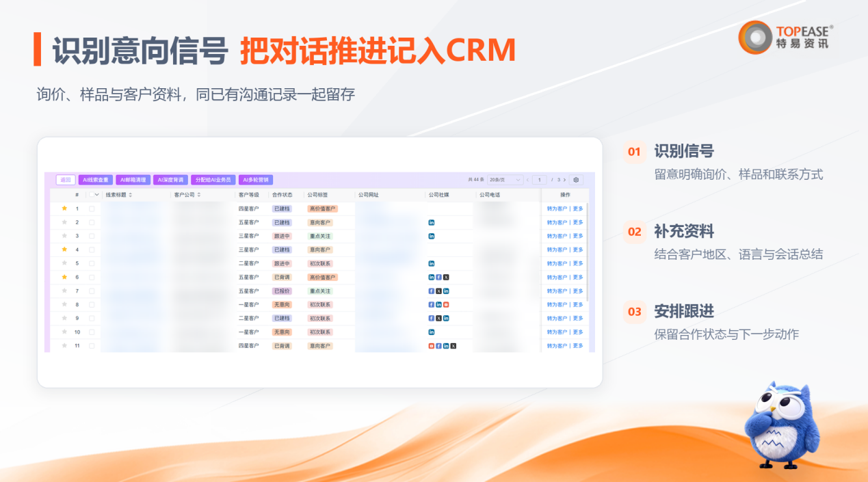Click 分配给AI业务员 button
Screen dimensions: 868x482
pyautogui.click(x=213, y=180)
